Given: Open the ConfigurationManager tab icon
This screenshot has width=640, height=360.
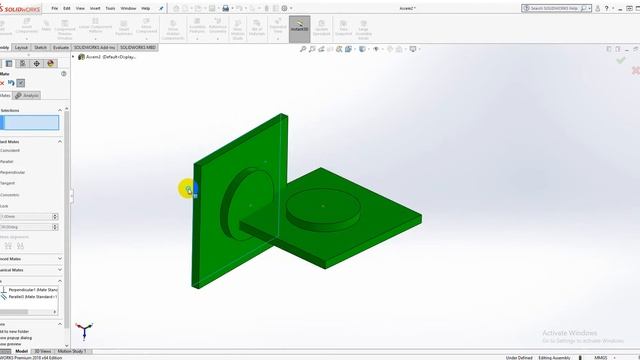Looking at the screenshot, I should coord(22,63).
